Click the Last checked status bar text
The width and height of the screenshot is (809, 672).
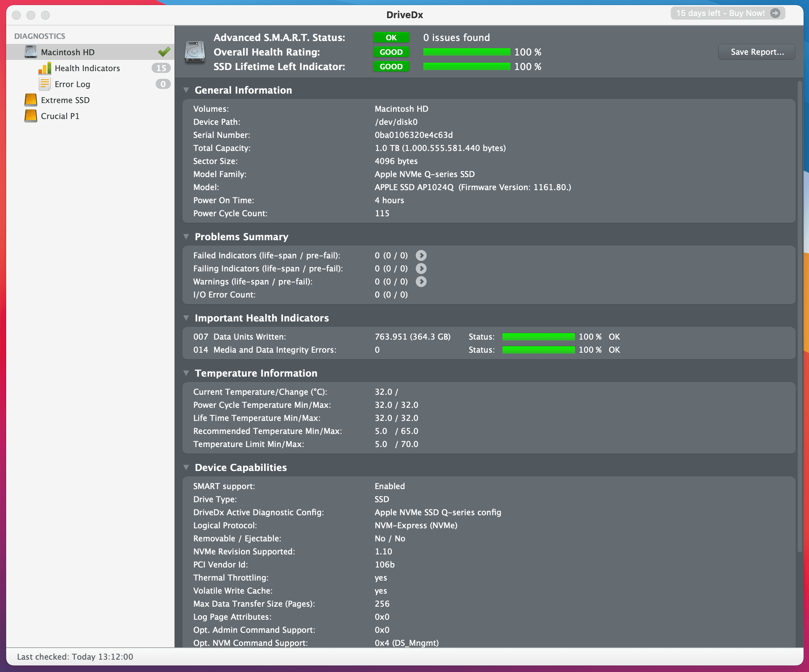[75, 657]
